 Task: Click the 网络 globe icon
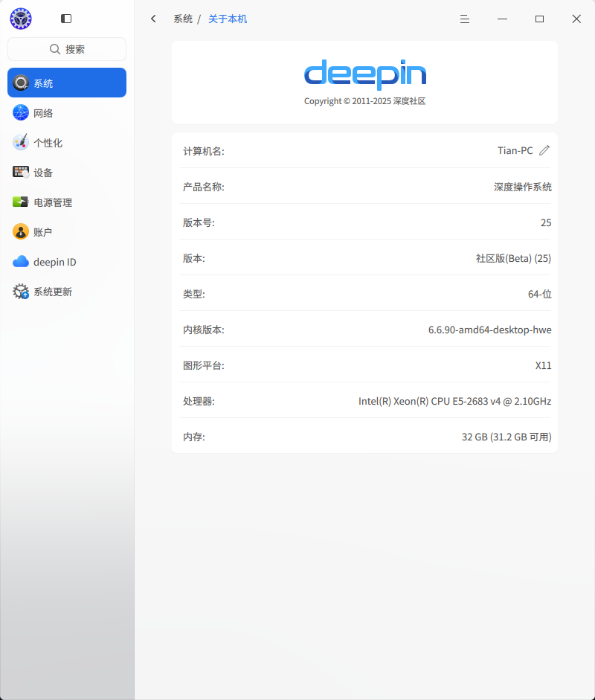click(21, 112)
